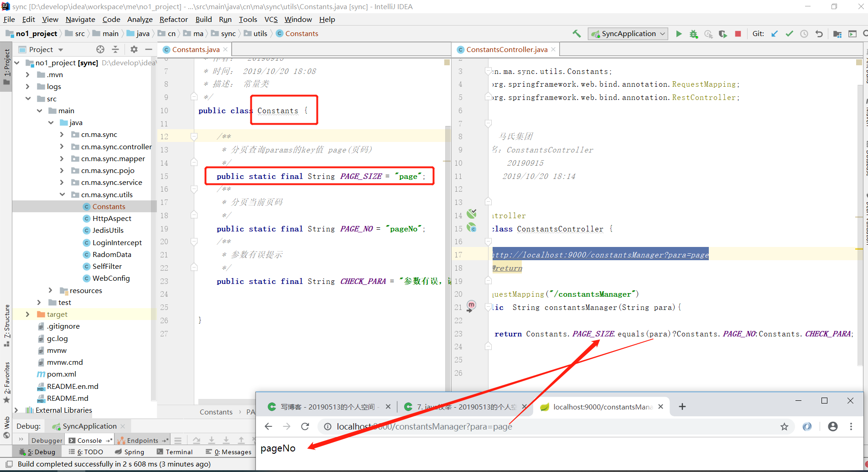Stop the running application red square
The width and height of the screenshot is (868, 472).
point(738,34)
